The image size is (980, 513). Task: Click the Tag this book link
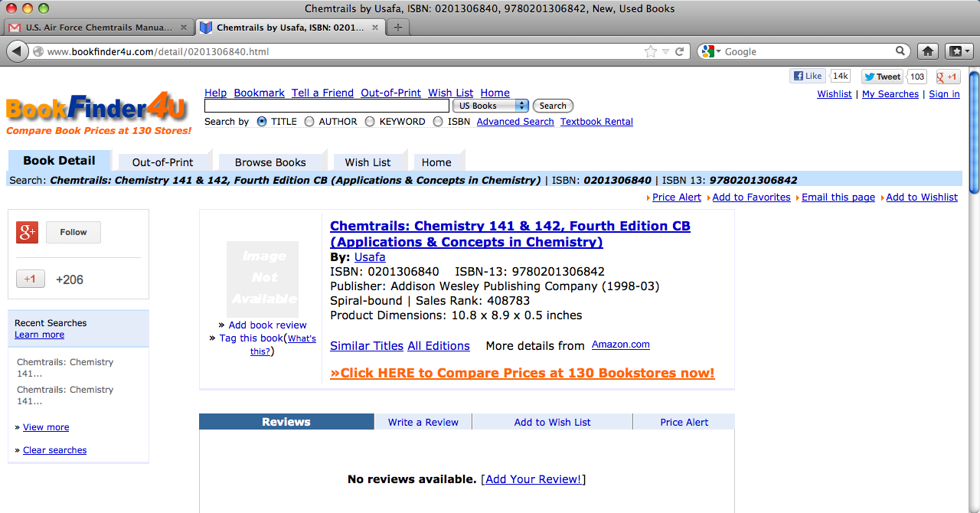point(251,338)
